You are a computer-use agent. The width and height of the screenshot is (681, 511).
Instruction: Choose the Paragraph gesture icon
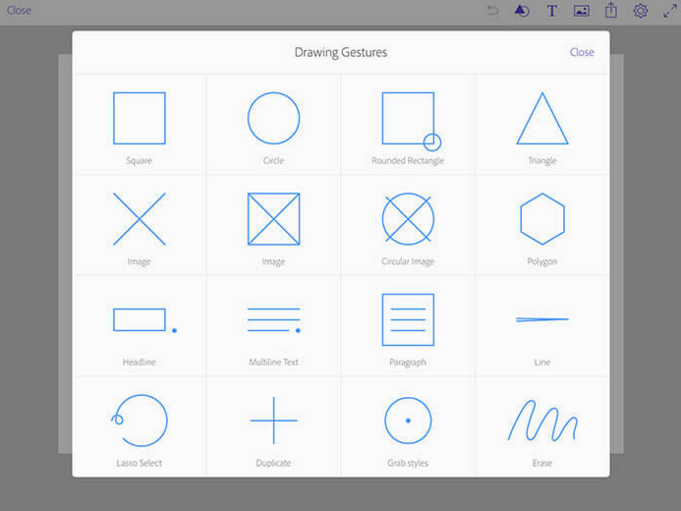click(x=408, y=320)
